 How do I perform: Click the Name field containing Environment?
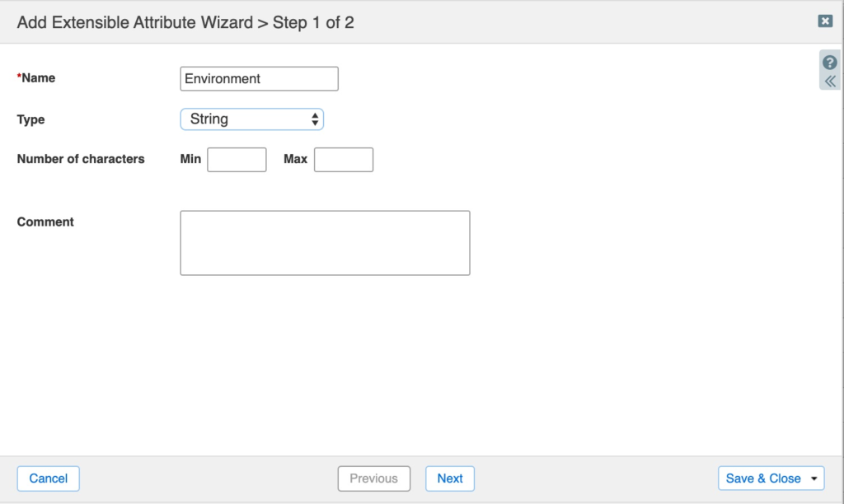click(259, 79)
